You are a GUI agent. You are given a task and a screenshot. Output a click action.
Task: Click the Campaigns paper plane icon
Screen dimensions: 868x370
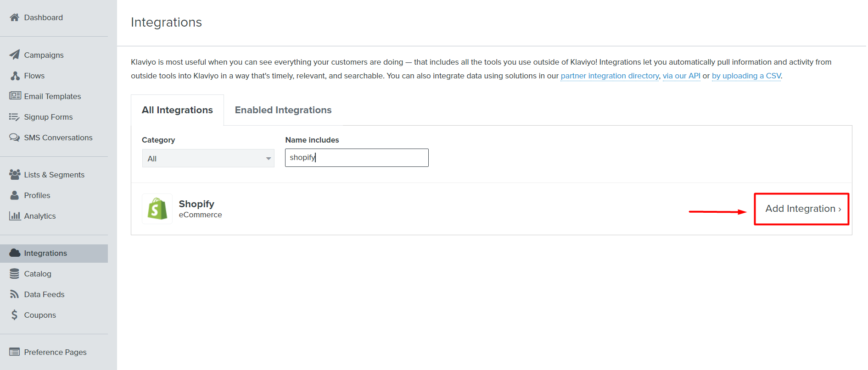[15, 55]
